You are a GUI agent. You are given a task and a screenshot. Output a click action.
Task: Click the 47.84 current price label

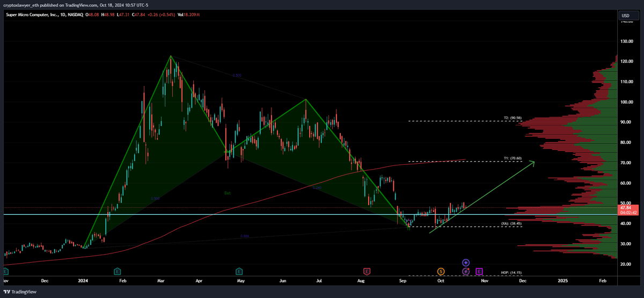pyautogui.click(x=626, y=207)
